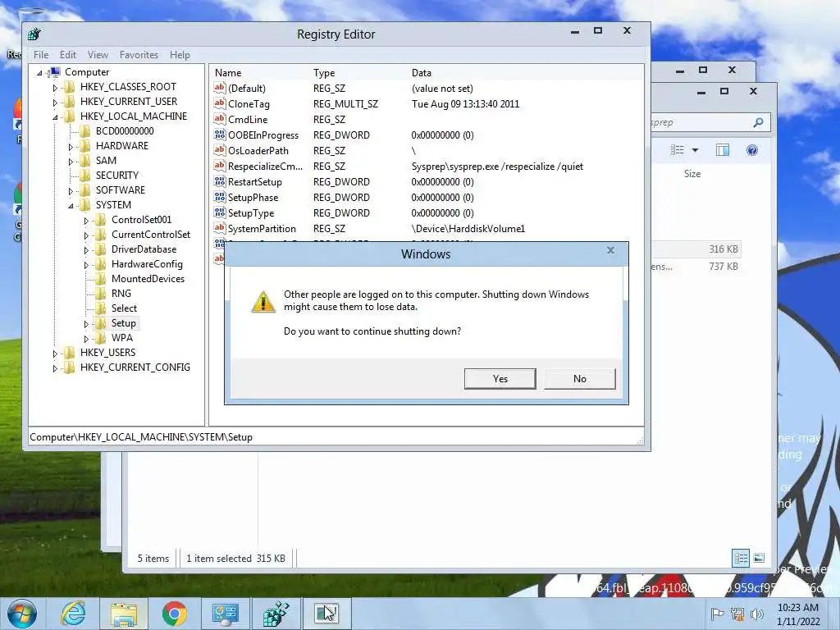Click the CloneTag value icon
Image resolution: width=840 pixels, height=630 pixels.
click(220, 103)
